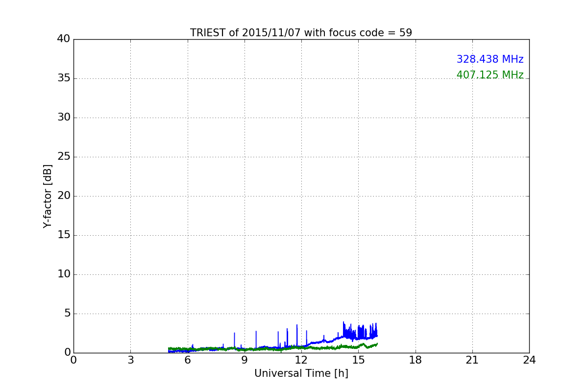Viewport: 588px width, 392px height.
Task: Click the y-axis tick label '10'
Action: 64,274
